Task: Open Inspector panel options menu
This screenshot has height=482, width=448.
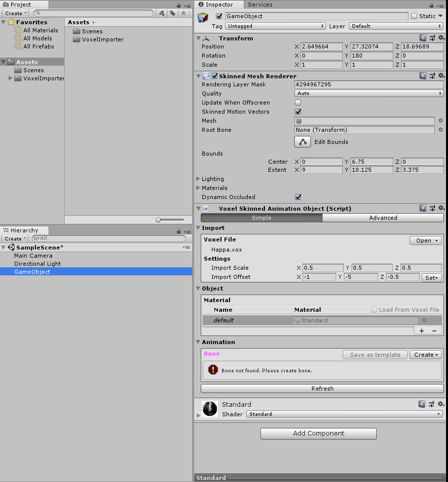Action: (440, 6)
